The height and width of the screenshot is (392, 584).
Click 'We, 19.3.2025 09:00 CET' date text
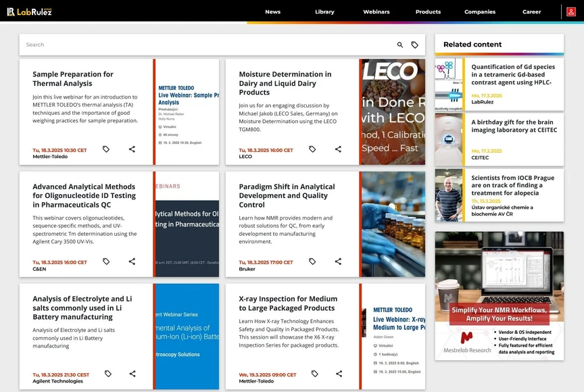coord(268,375)
